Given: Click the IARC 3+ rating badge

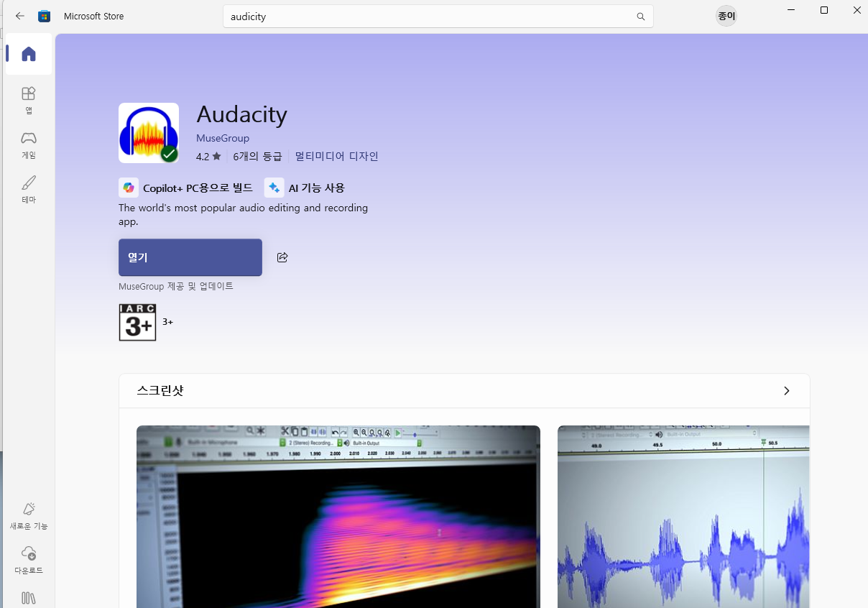Looking at the screenshot, I should point(137,322).
